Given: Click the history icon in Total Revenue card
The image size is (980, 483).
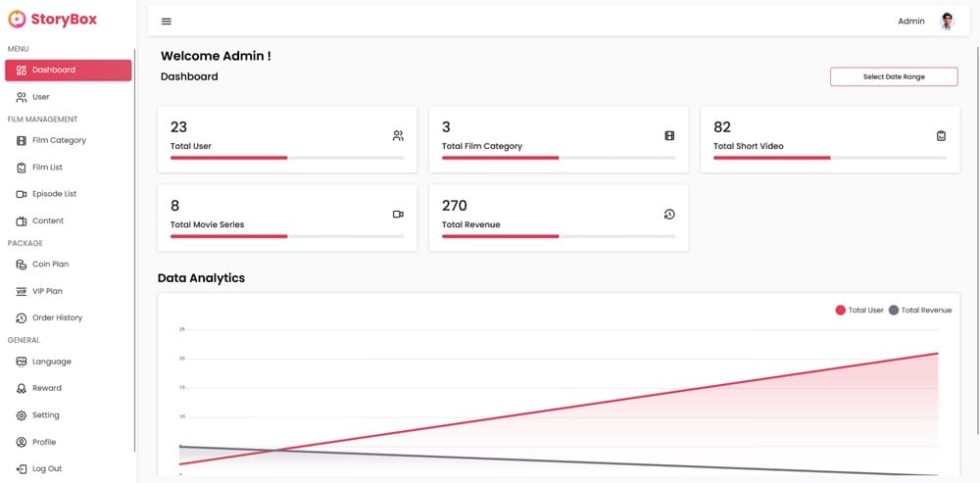Looking at the screenshot, I should coord(669,215).
